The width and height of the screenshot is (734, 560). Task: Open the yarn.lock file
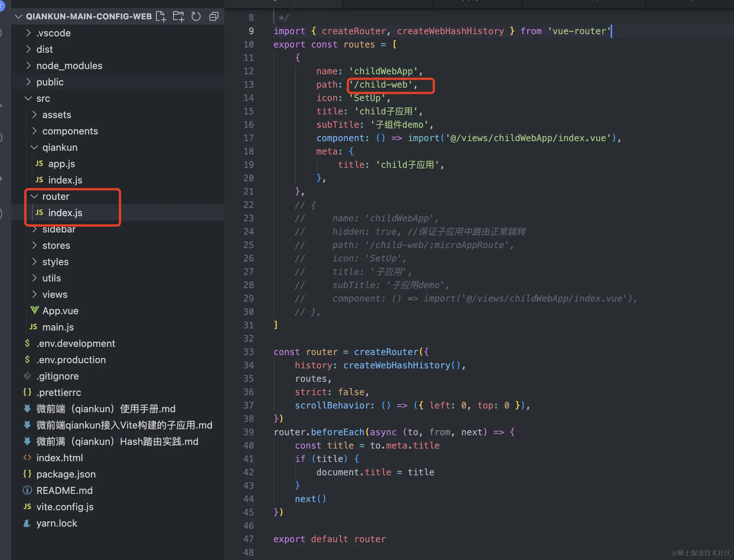(56, 523)
